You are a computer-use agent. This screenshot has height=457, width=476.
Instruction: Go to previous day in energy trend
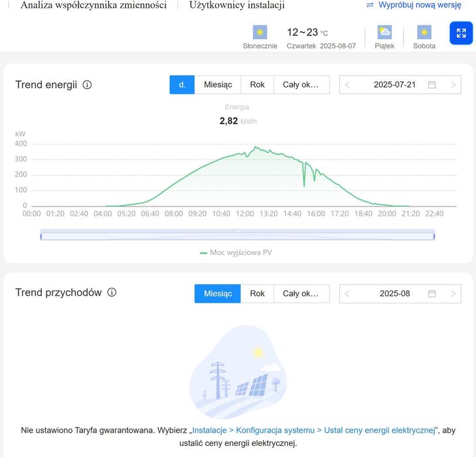point(347,85)
